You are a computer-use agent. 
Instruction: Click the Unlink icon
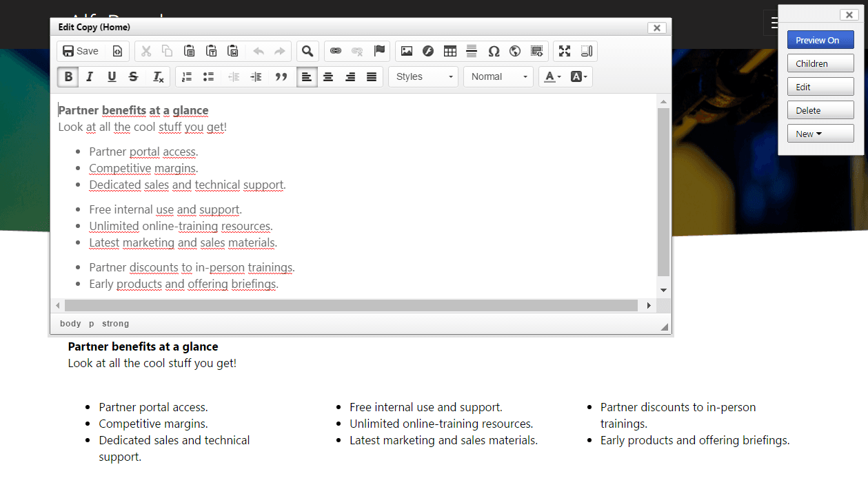click(357, 51)
